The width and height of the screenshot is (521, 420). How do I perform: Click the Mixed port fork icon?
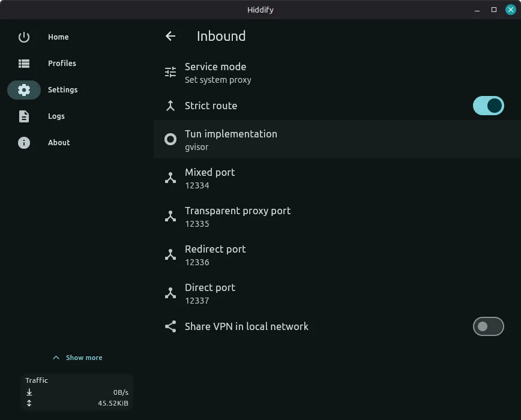coord(170,178)
